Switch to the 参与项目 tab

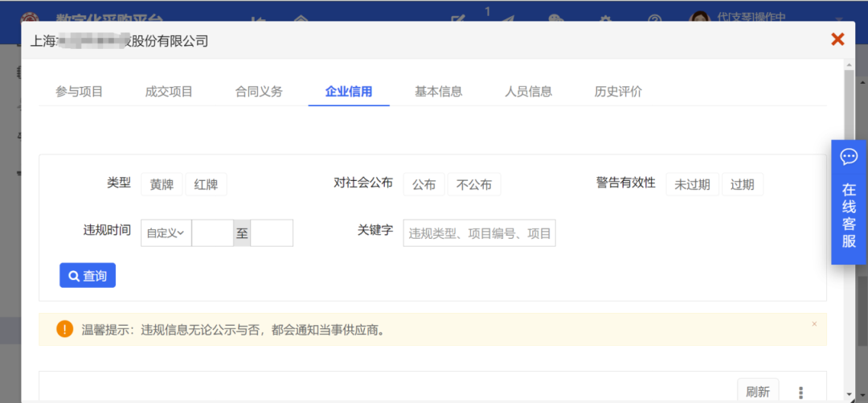[79, 92]
